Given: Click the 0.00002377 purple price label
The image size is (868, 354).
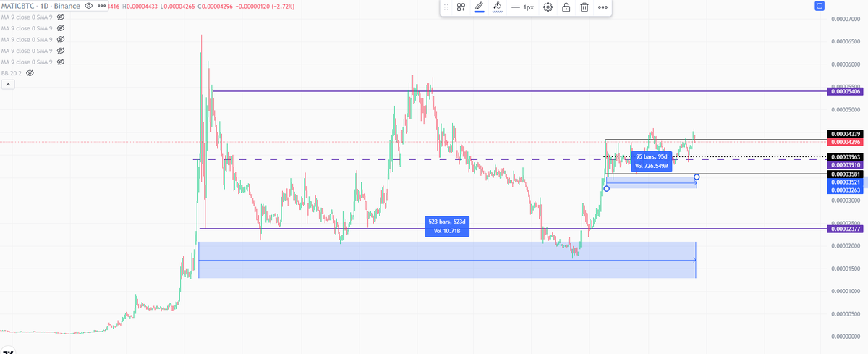Looking at the screenshot, I should pyautogui.click(x=846, y=229).
